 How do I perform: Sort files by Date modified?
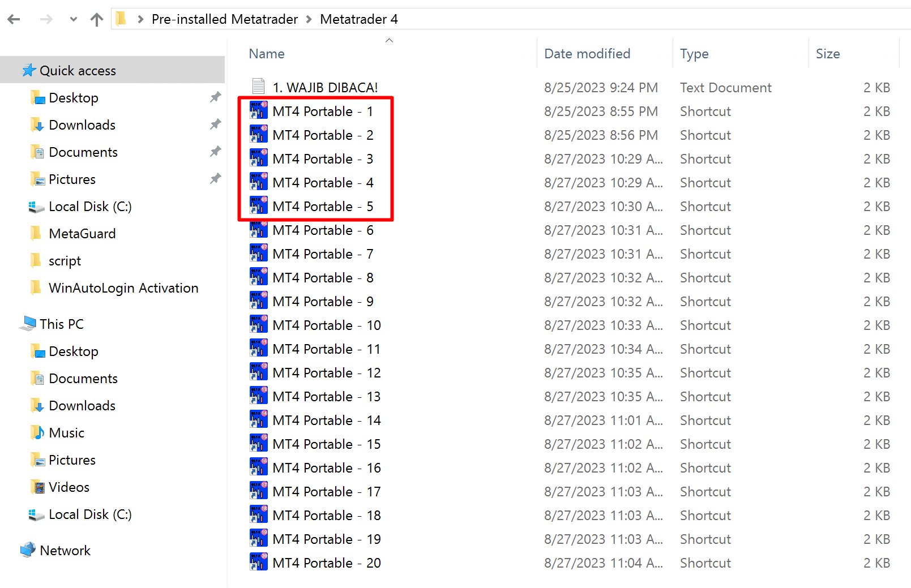[x=587, y=54]
